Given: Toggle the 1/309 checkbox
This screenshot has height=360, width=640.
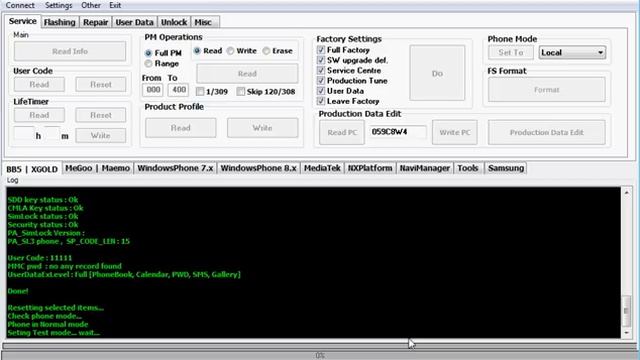Looking at the screenshot, I should 200,91.
